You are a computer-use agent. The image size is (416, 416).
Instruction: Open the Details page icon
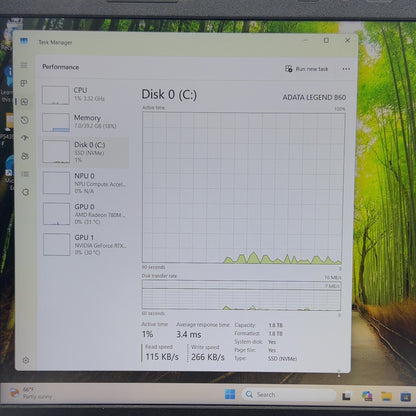point(25,174)
